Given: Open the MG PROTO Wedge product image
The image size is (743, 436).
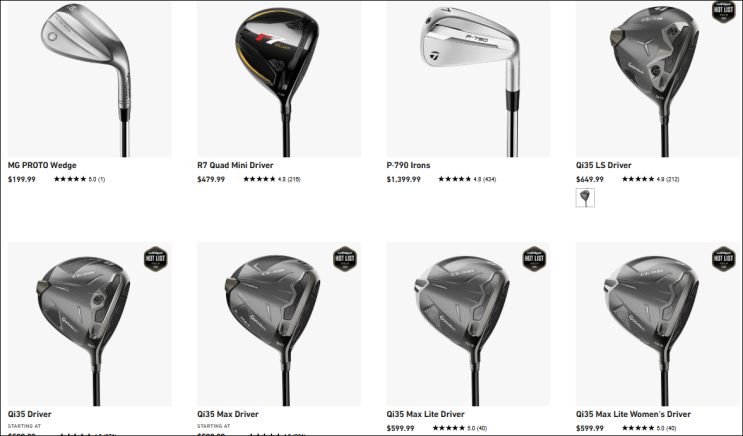Looking at the screenshot, I should [x=90, y=79].
